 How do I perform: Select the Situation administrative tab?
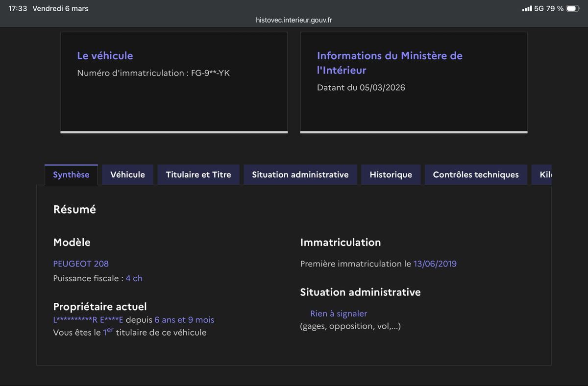(300, 175)
